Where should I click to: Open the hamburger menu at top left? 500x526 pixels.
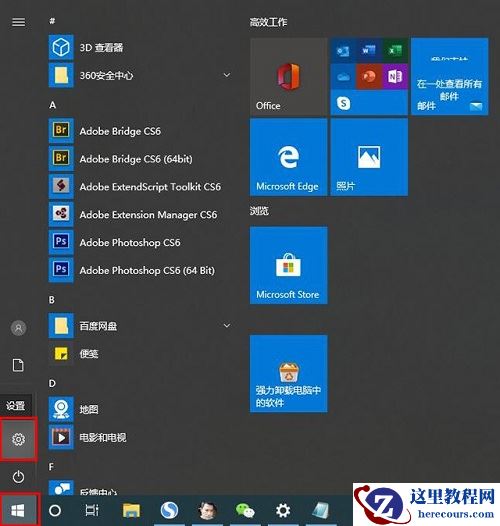(x=18, y=22)
